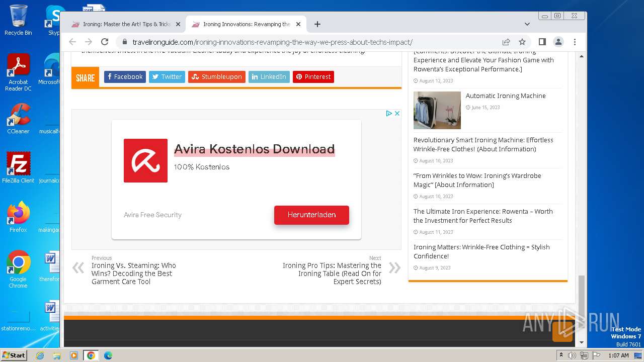Open From Wrinkles to Wow article
Viewport: 644px width, 362px height.
tap(477, 180)
